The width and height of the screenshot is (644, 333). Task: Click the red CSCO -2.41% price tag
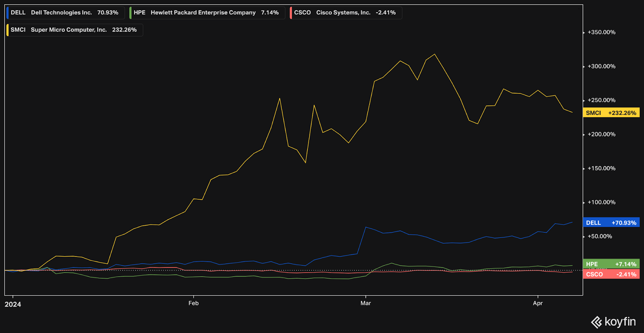click(x=611, y=274)
